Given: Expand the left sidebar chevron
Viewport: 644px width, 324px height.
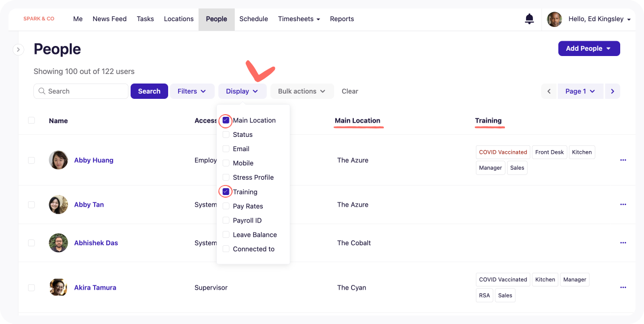Looking at the screenshot, I should click(x=18, y=50).
